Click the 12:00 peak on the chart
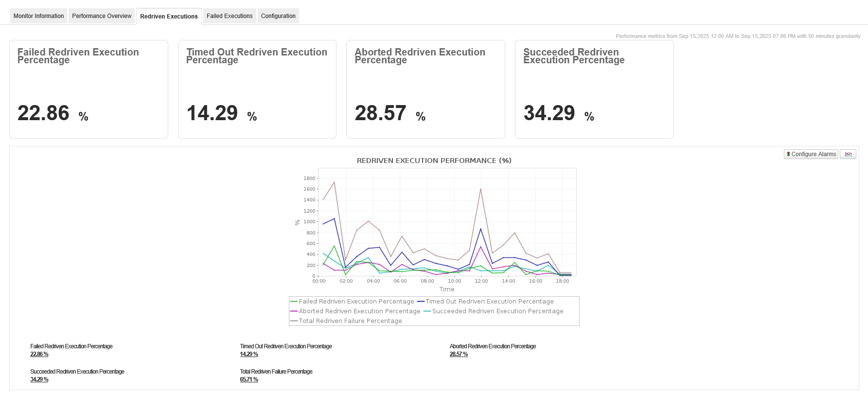The height and width of the screenshot is (395, 868). point(480,189)
